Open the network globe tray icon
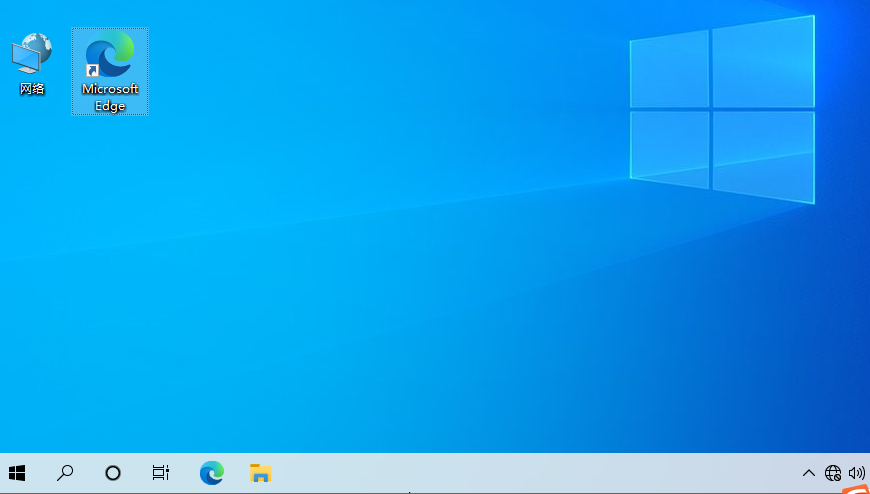This screenshot has height=494, width=870. (x=833, y=473)
